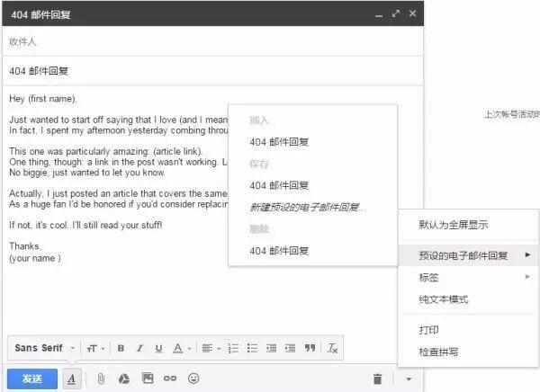540x392 pixels.
Task: Choose 新建预设的电子邮件回复 in the submenu
Action: point(307,208)
